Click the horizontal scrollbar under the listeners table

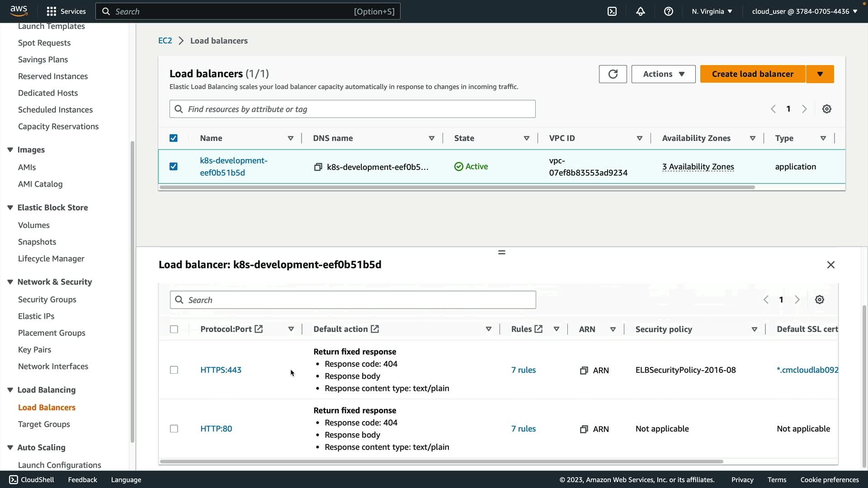pyautogui.click(x=441, y=461)
